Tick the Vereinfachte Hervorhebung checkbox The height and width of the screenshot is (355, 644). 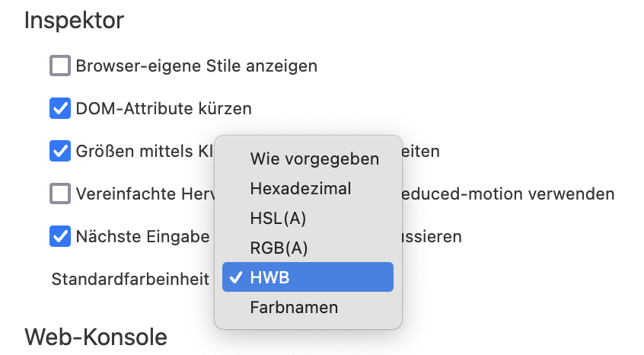click(x=60, y=194)
